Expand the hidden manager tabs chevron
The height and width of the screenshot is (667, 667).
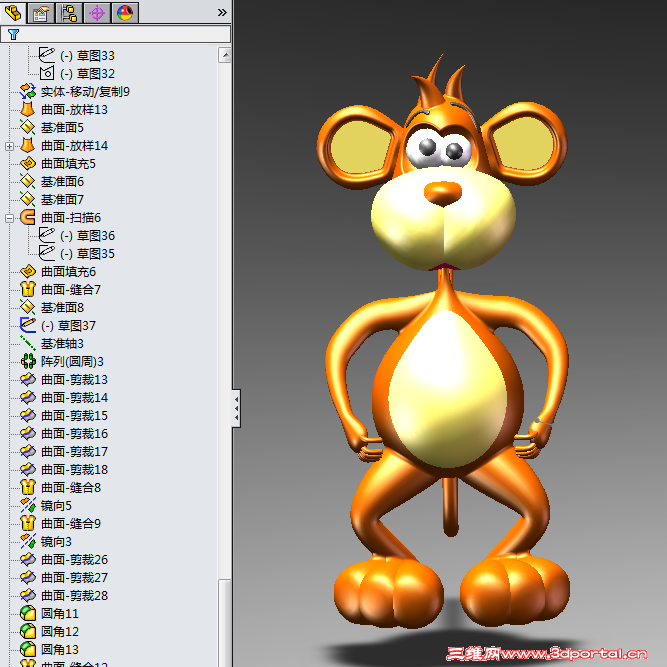click(x=222, y=12)
